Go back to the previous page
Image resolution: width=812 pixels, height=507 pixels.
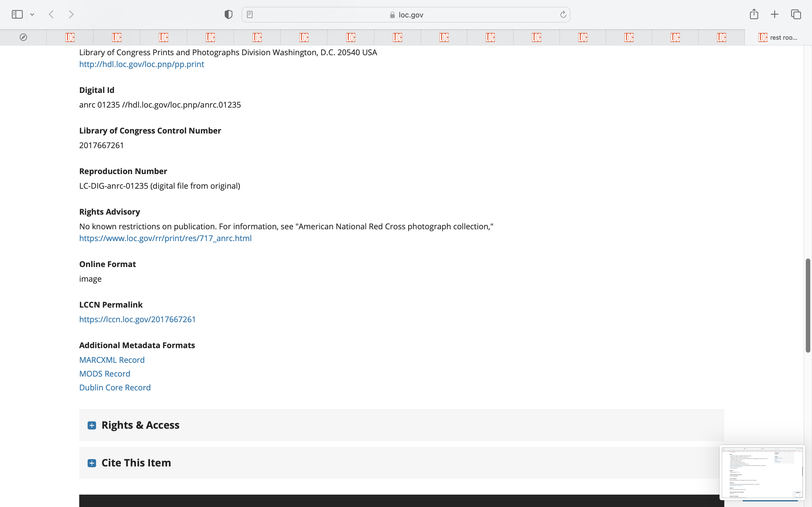(51, 14)
